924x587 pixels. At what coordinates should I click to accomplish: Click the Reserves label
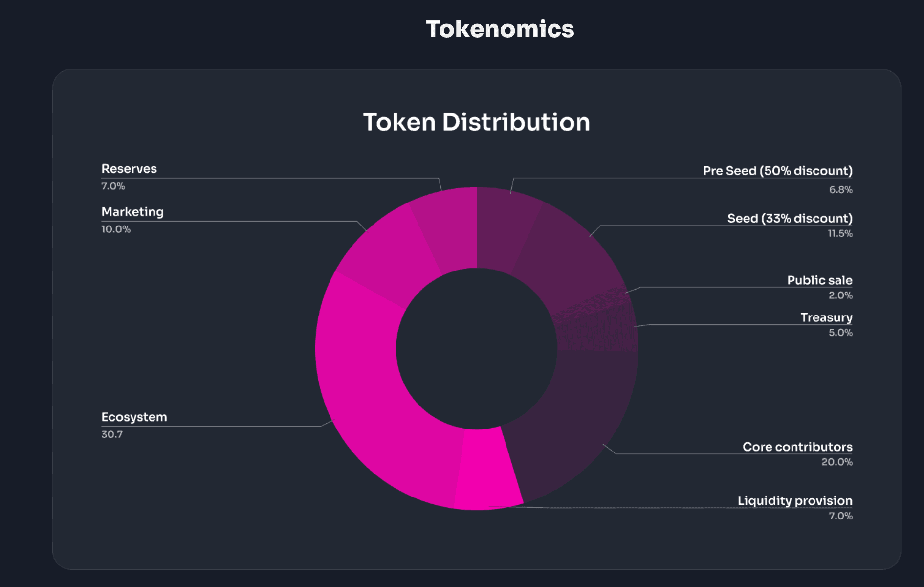129,169
